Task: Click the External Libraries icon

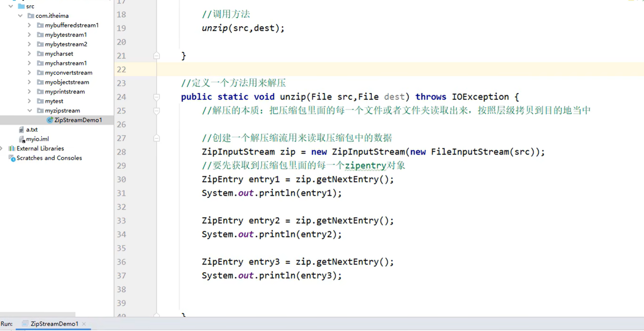Action: tap(12, 148)
